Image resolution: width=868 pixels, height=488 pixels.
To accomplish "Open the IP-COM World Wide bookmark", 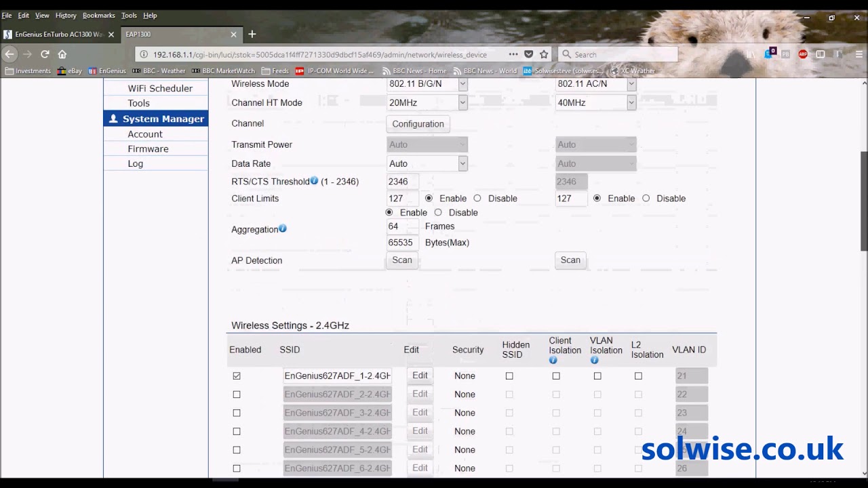I will point(334,70).
